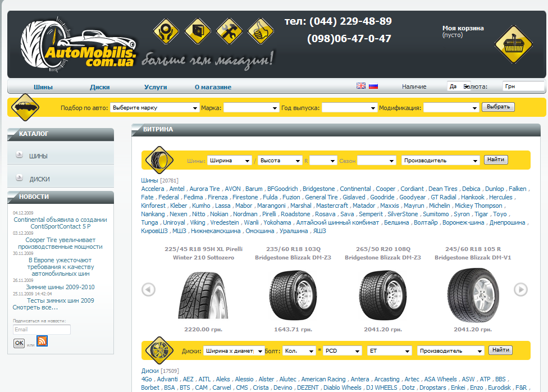Open the Cooper Tire news link
This screenshot has width=548, height=392.
coord(60,243)
